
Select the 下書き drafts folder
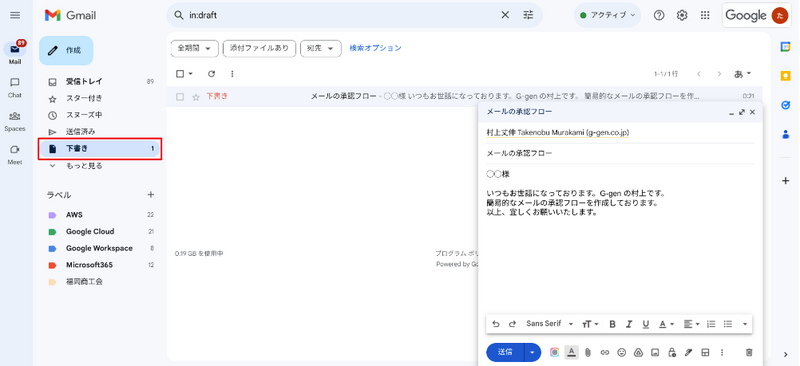coord(100,149)
